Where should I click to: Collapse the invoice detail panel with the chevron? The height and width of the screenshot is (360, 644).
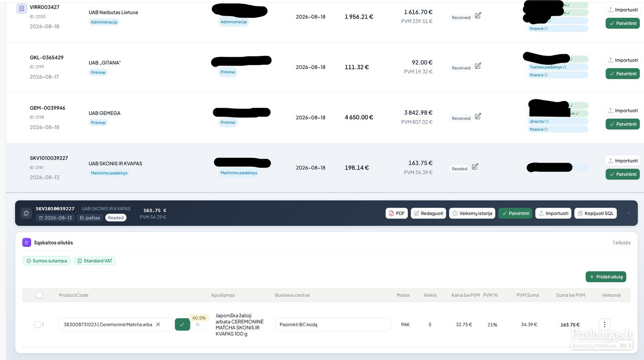629,213
